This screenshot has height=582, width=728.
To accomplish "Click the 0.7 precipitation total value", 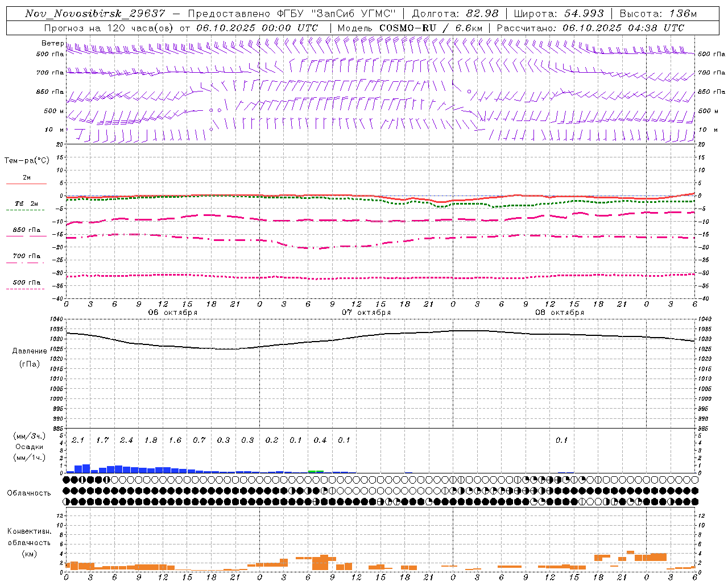I will 199,440.
